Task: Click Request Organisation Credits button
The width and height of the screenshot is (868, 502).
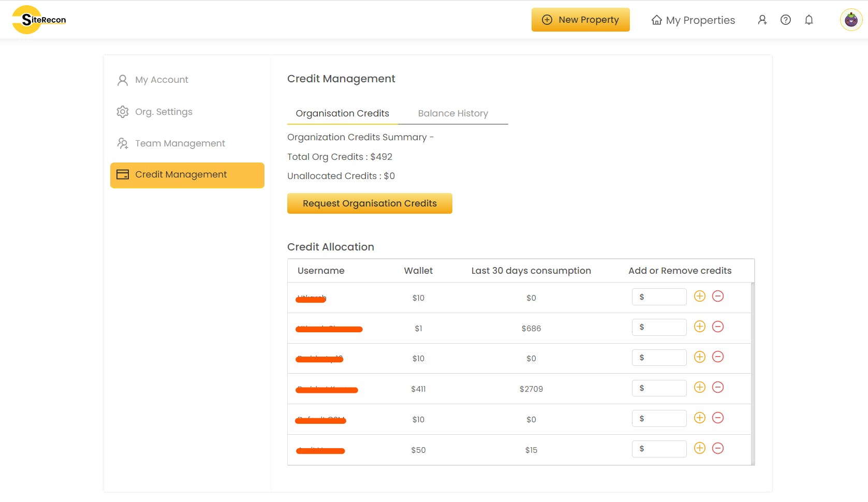Action: [370, 203]
